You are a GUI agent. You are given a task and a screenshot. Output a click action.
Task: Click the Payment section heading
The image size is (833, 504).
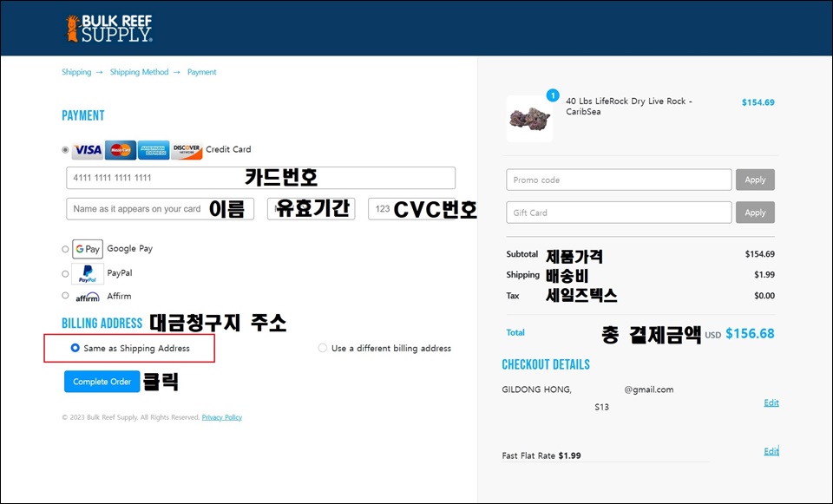pyautogui.click(x=83, y=115)
